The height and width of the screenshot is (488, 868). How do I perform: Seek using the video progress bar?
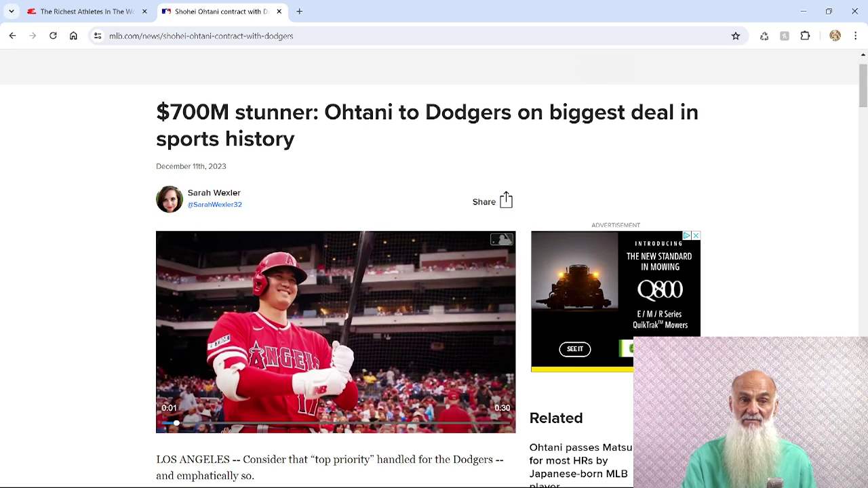[x=336, y=423]
